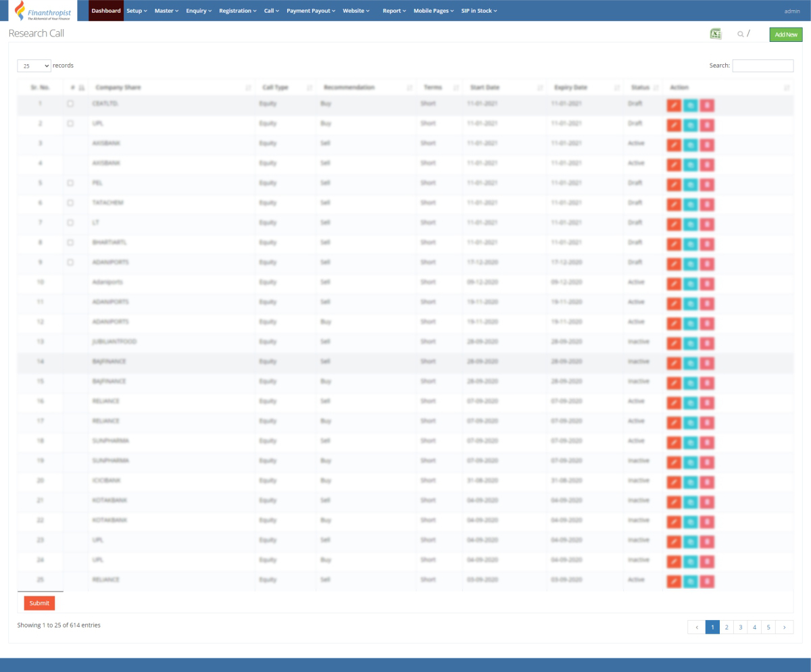The width and height of the screenshot is (811, 672).
Task: Click the 'Showing 1 to 25 of 614 entries' text
Action: [59, 625]
